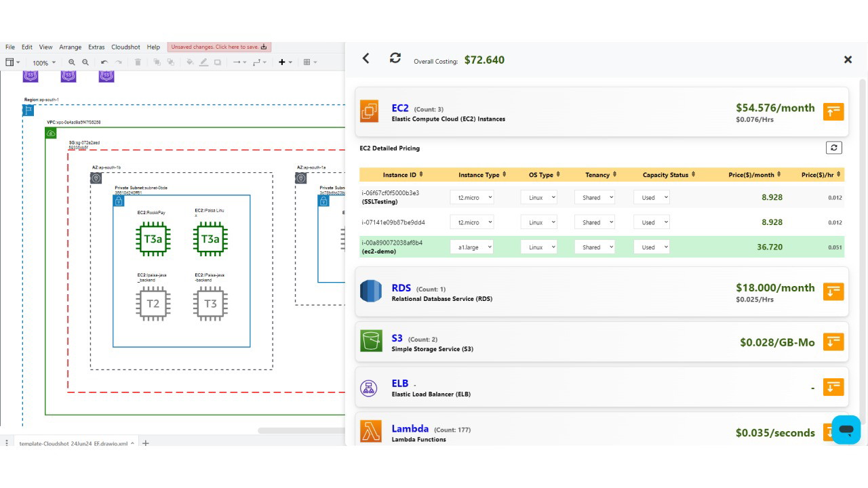Click the chat support bubble icon

pos(846,430)
